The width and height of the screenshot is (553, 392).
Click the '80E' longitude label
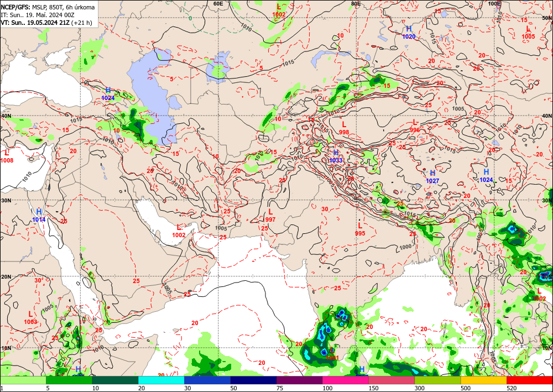356,3
